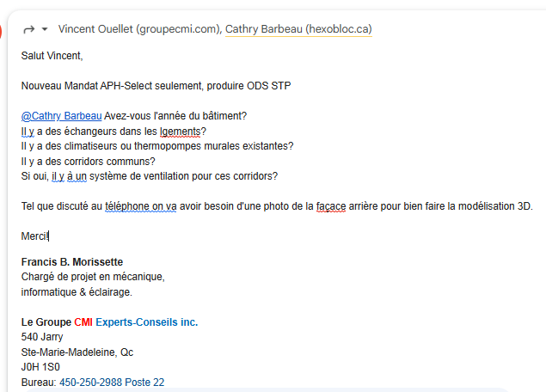Click the 450-250-2988 Poste 22 phone link
The height and width of the screenshot is (392, 546).
[112, 383]
